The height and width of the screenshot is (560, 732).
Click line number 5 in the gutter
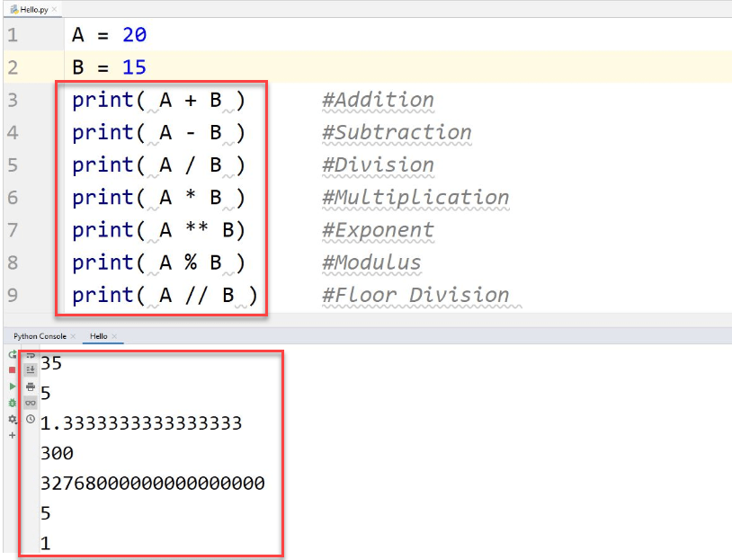(13, 164)
